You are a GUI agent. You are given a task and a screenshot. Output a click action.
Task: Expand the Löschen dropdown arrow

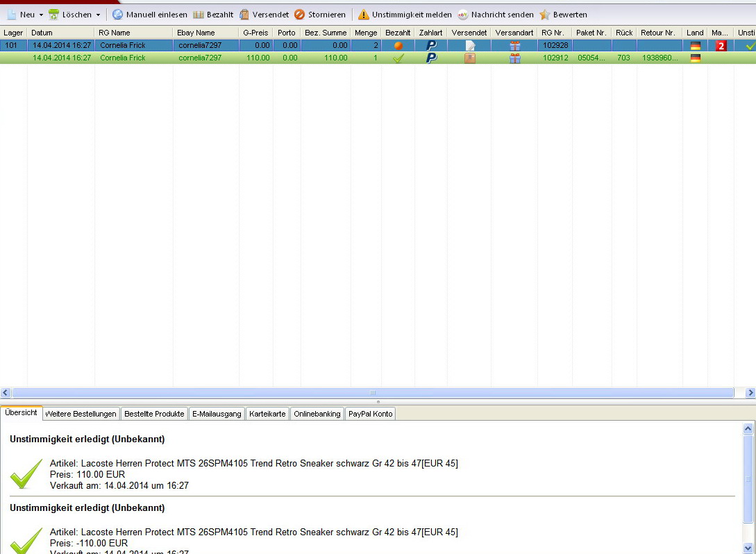point(98,15)
